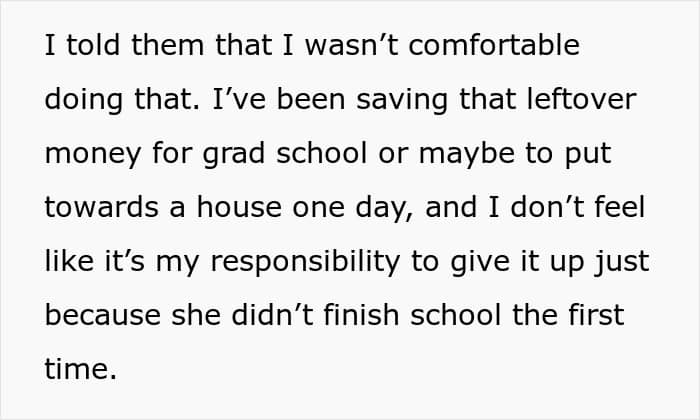Click the word "just" ending fifth line

[621, 263]
